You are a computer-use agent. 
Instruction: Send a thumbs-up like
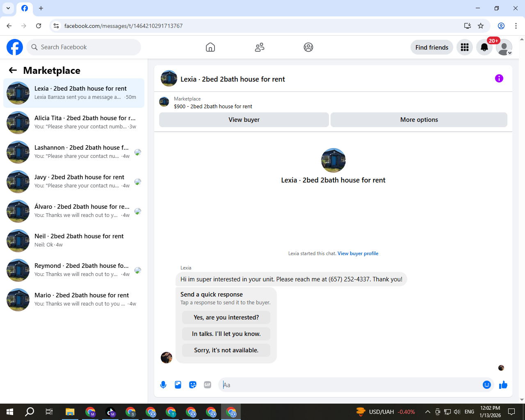pyautogui.click(x=503, y=385)
